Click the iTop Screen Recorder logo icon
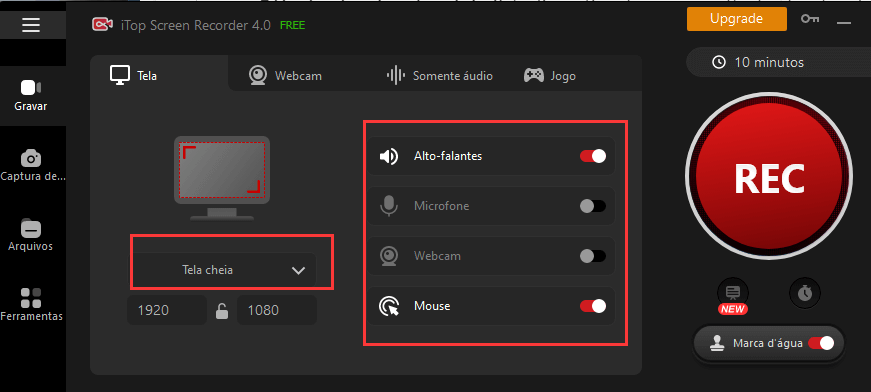 click(x=101, y=25)
